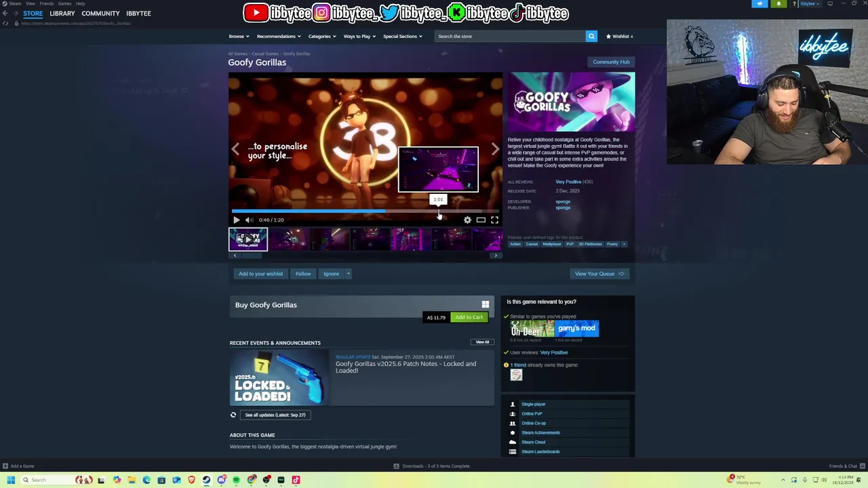
Task: Click thumbnail strip scroll-right arrow
Action: tap(496, 256)
